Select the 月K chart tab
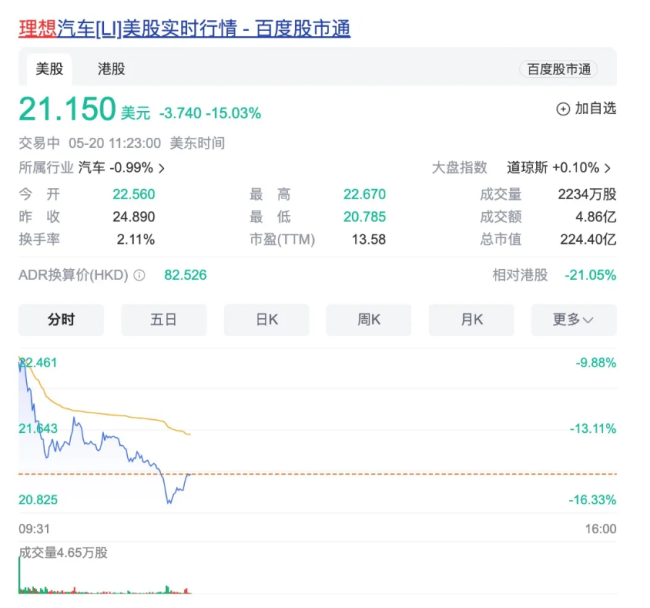This screenshot has height=608, width=650. (471, 320)
